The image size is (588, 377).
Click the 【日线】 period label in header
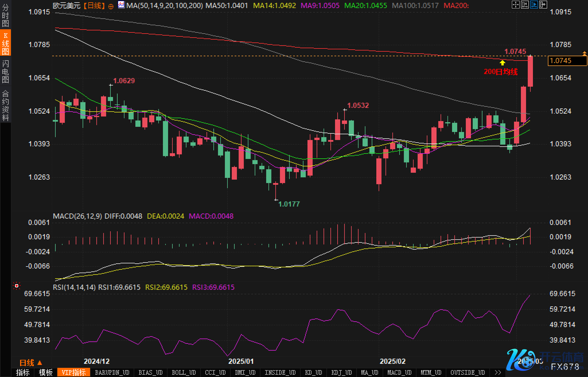[94, 5]
